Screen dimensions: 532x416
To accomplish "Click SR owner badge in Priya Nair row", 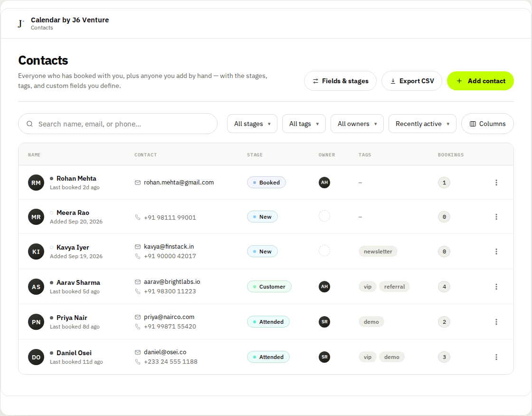I will (x=324, y=321).
